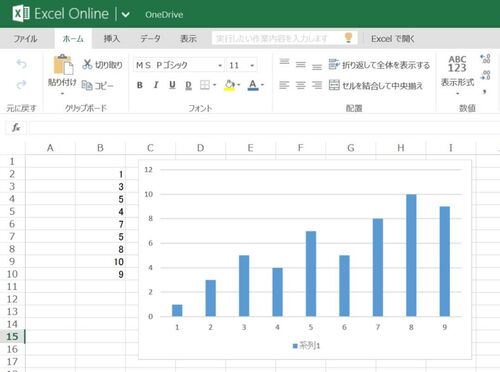This screenshot has height=372, width=500.
Task: Click the comma style icon
Action: pos(485,91)
